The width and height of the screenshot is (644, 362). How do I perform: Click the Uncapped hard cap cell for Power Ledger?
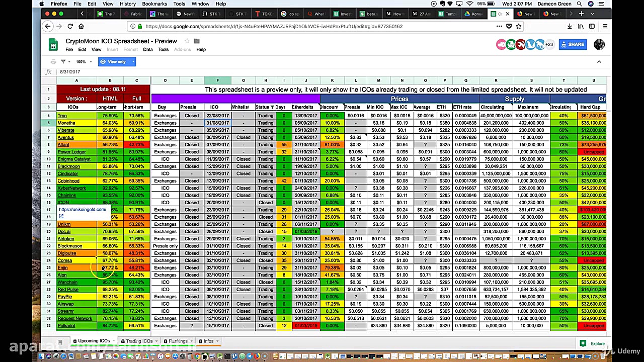(x=591, y=152)
